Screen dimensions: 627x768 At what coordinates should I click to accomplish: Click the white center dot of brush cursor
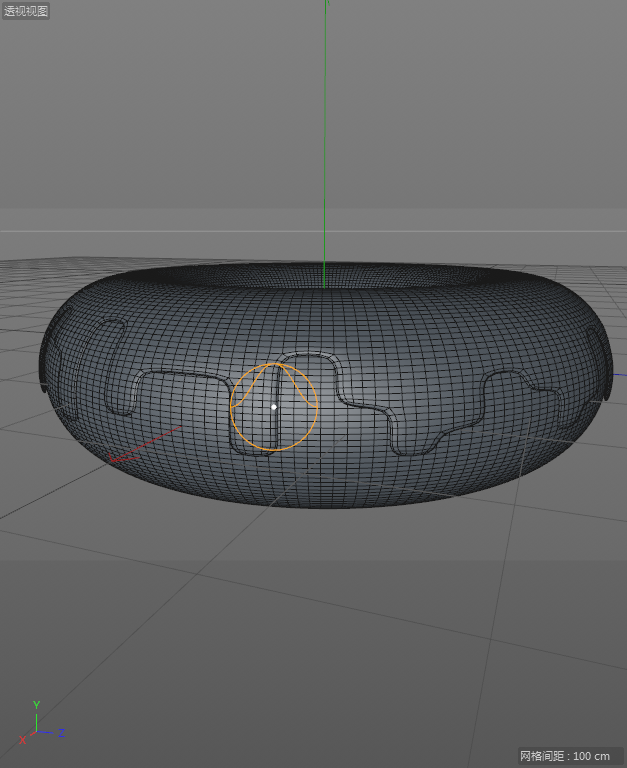[274, 407]
